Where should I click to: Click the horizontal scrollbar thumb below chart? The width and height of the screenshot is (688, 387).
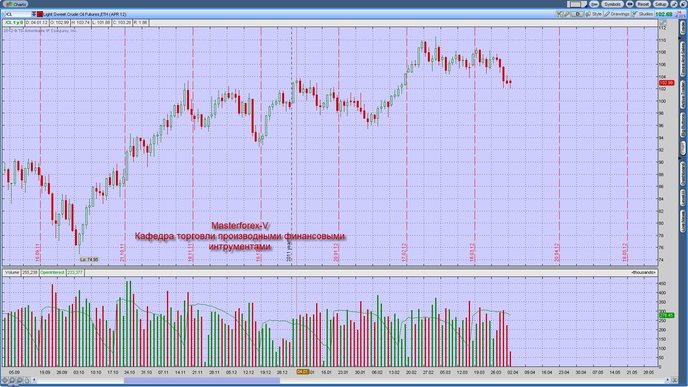tap(202, 380)
